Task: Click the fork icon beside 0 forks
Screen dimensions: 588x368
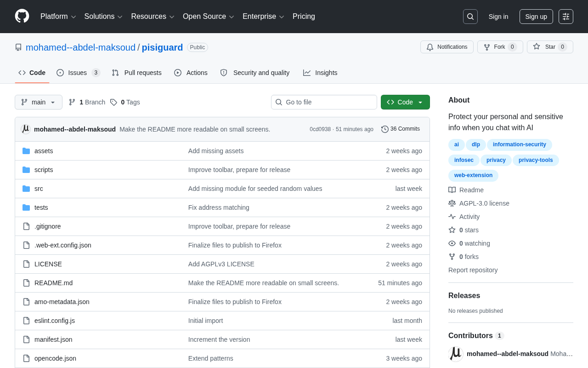Action: point(452,257)
